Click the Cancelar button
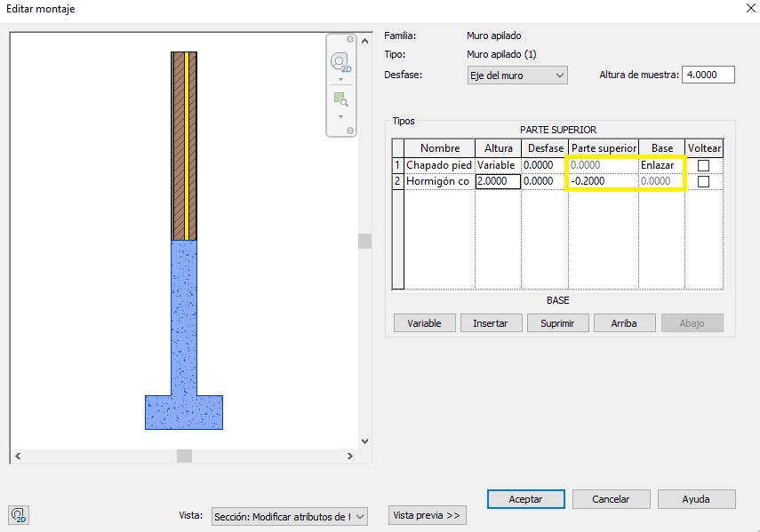The image size is (760, 532). (611, 499)
